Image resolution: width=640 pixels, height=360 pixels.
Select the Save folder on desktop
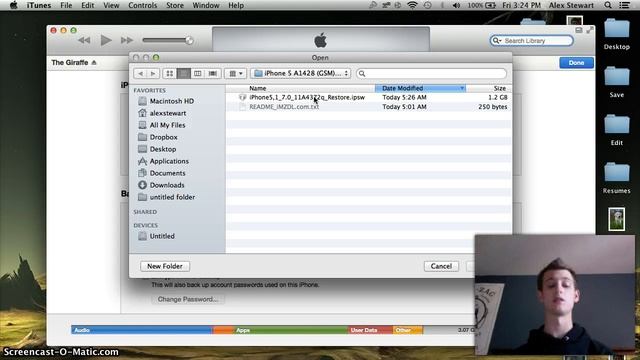616,82
